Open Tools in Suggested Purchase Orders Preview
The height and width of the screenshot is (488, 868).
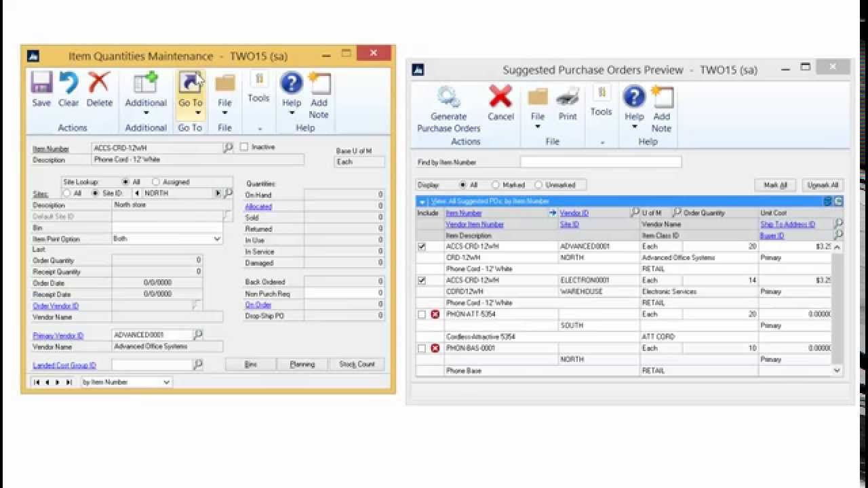(x=601, y=94)
